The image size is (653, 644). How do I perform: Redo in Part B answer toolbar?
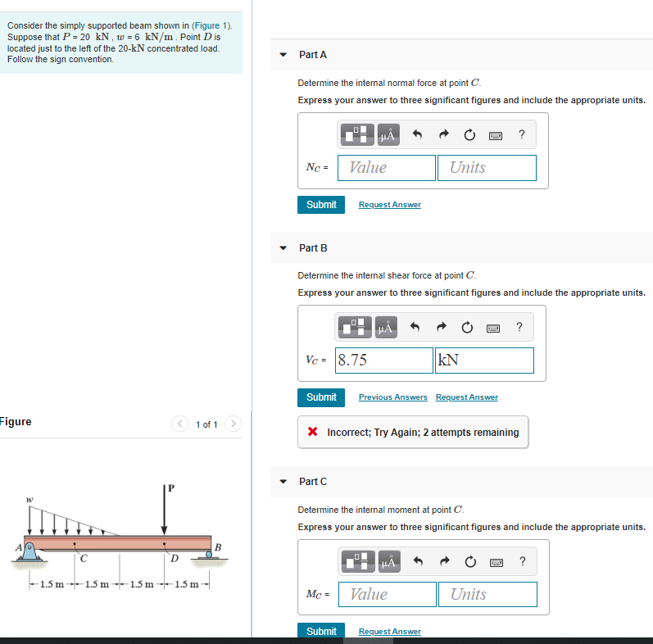tap(442, 327)
